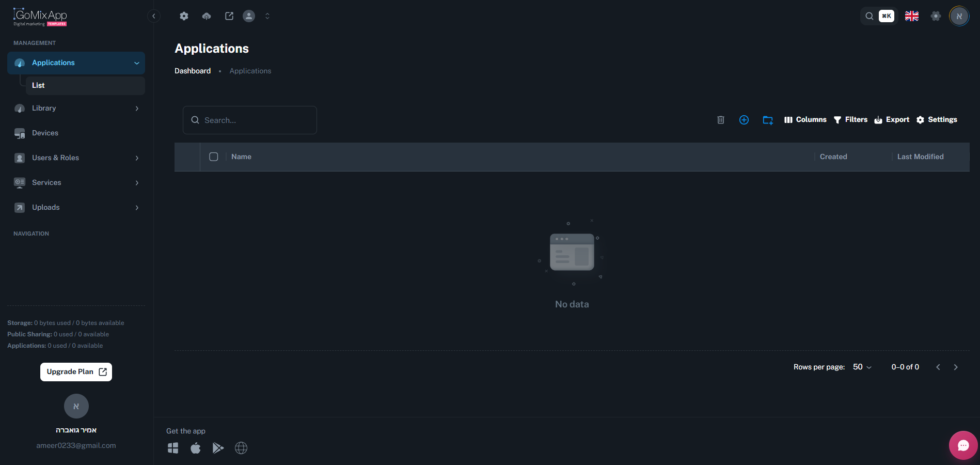Get the Windows app via Windows icon

(x=173, y=448)
